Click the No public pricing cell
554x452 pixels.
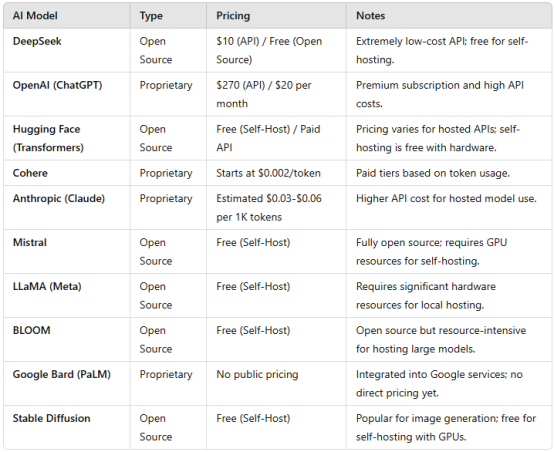(257, 374)
